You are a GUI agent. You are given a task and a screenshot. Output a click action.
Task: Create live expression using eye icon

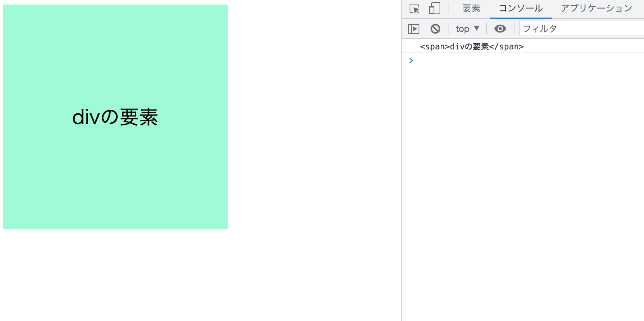[500, 29]
